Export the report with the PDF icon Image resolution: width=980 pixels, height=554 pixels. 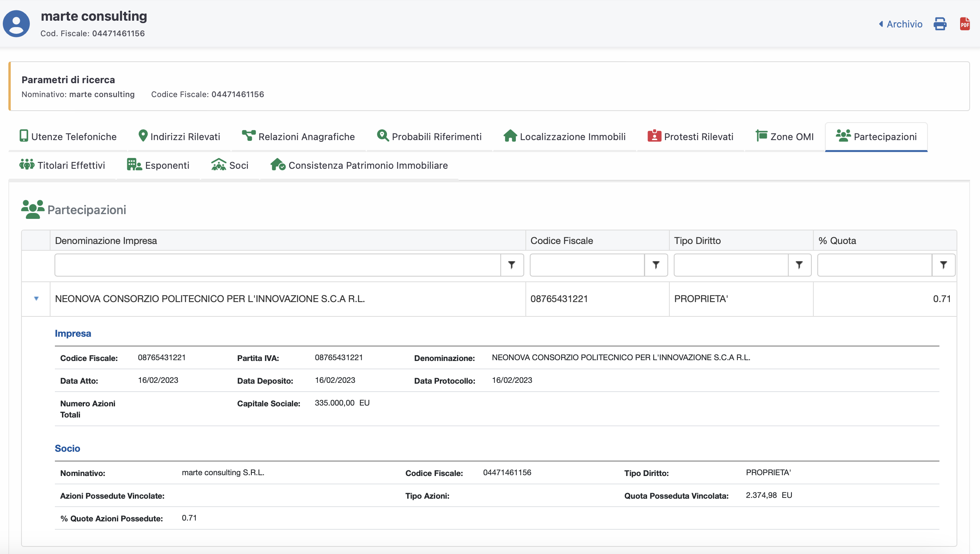[x=965, y=24]
